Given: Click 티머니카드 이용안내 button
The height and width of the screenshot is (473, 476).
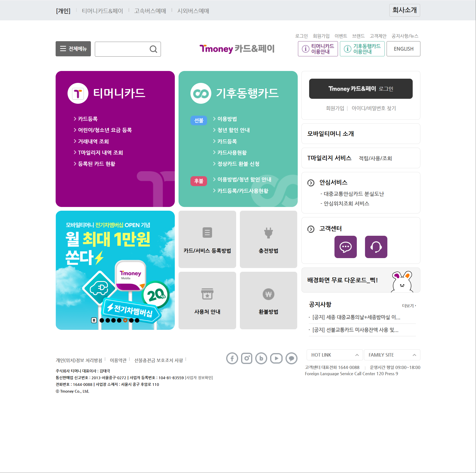Looking at the screenshot, I should (318, 49).
